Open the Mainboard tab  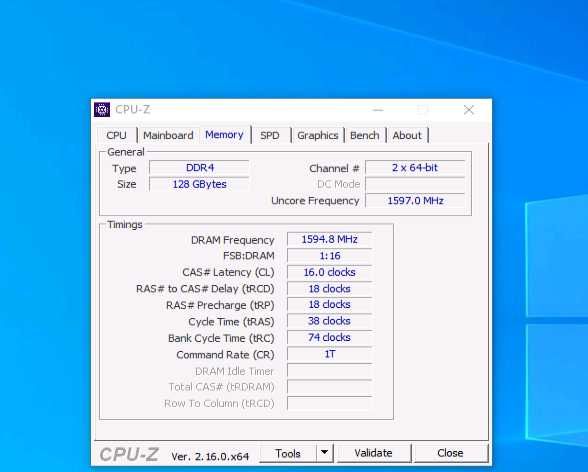pyautogui.click(x=168, y=135)
